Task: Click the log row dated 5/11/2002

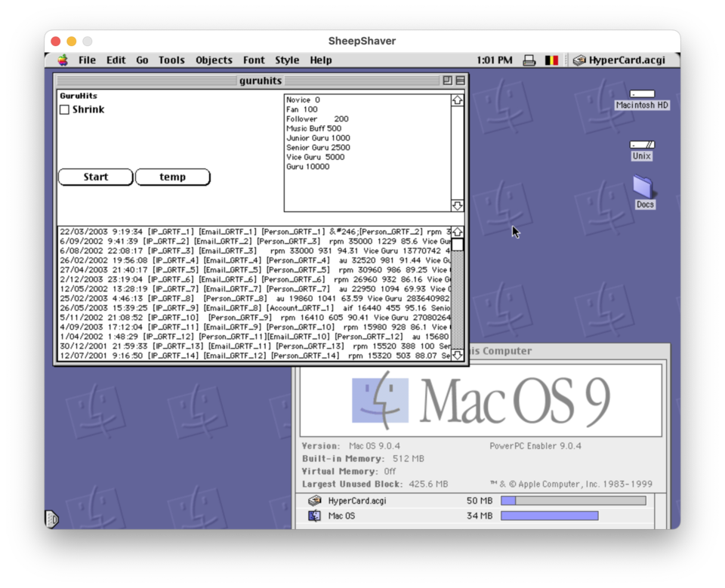Action: (x=255, y=318)
